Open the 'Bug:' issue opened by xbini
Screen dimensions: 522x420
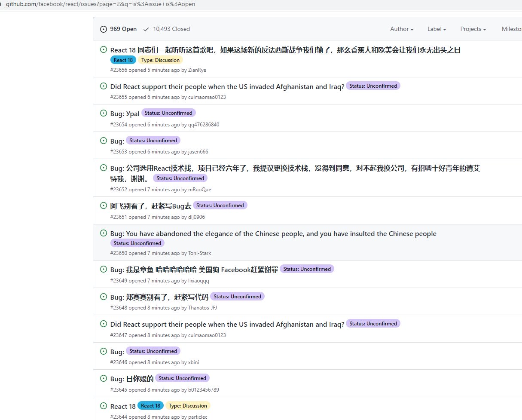pos(117,352)
